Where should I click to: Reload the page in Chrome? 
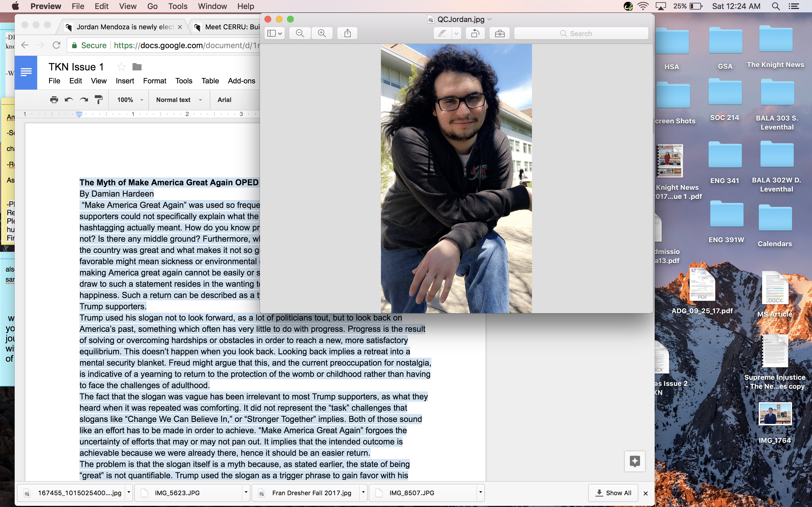click(56, 45)
